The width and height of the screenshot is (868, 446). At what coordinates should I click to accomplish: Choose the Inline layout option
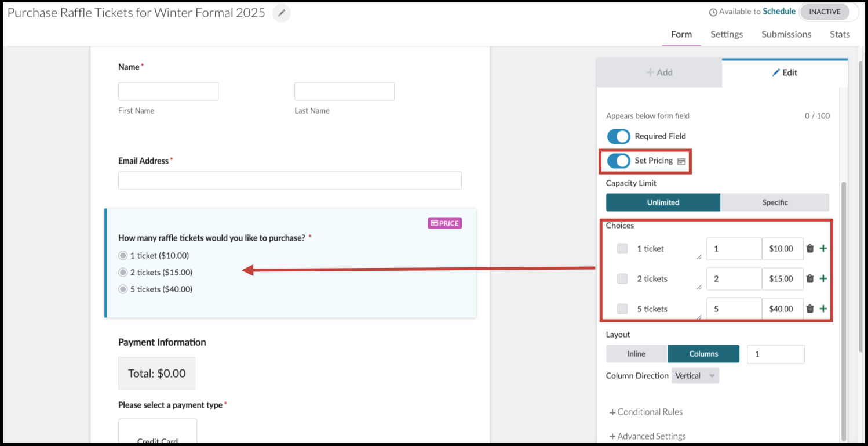(x=636, y=354)
